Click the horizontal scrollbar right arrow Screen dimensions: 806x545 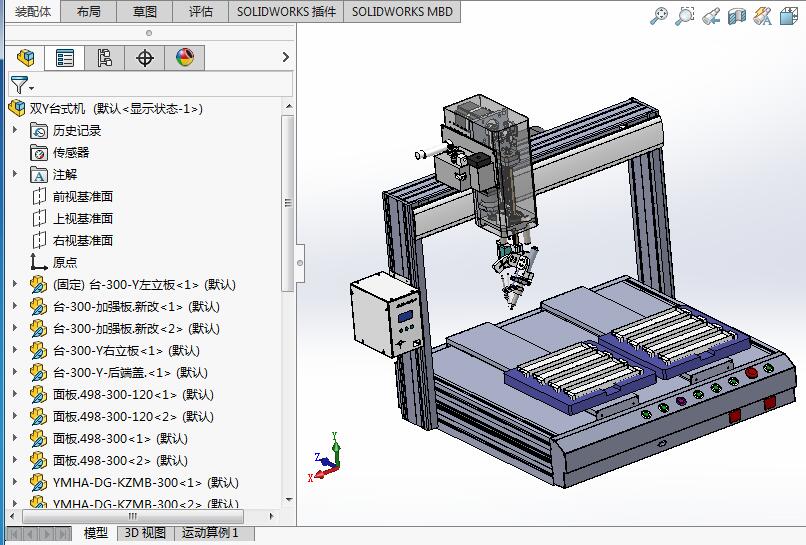point(271,516)
